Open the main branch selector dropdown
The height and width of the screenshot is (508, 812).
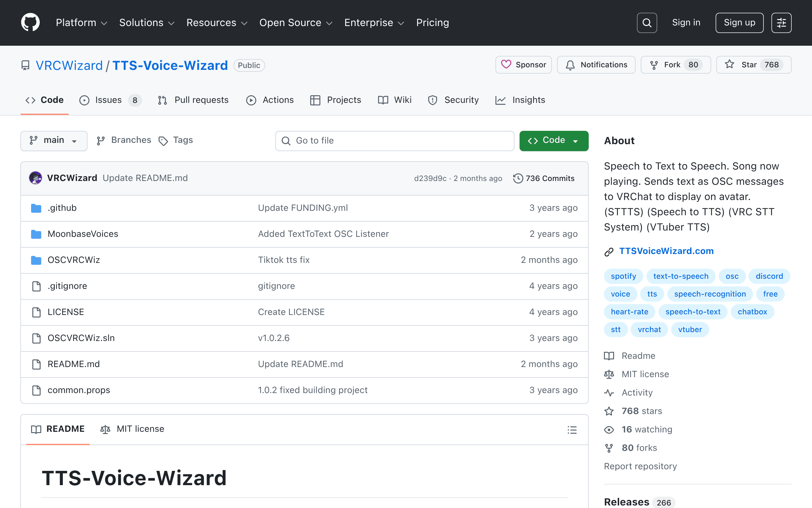coord(54,141)
